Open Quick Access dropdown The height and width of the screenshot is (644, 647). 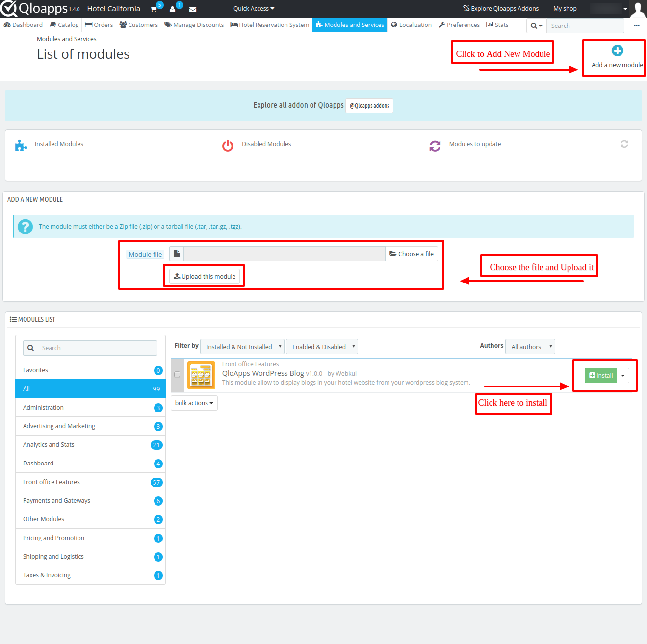[254, 8]
